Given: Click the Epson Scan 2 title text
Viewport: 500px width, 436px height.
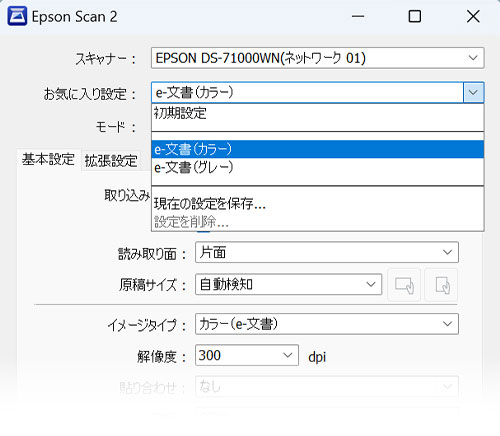Looking at the screenshot, I should pyautogui.click(x=74, y=17).
